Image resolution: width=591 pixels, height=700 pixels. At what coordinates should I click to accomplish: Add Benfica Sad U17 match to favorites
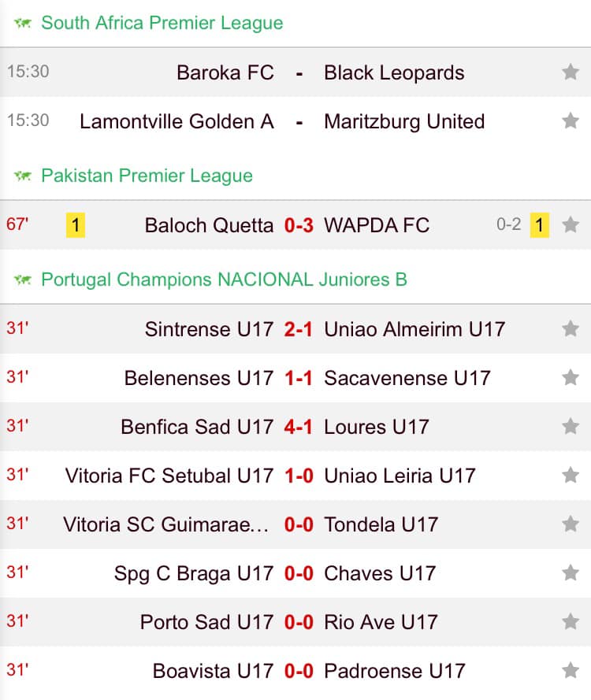pyautogui.click(x=571, y=426)
